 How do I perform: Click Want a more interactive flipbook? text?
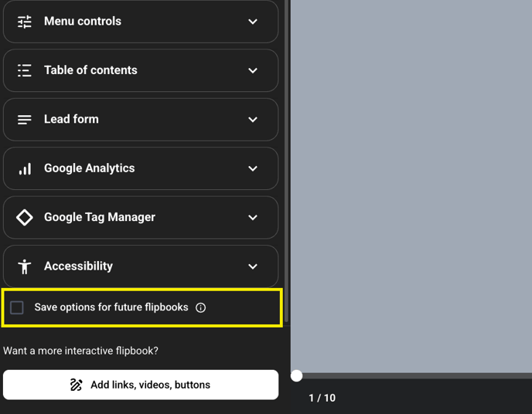pyautogui.click(x=80, y=351)
